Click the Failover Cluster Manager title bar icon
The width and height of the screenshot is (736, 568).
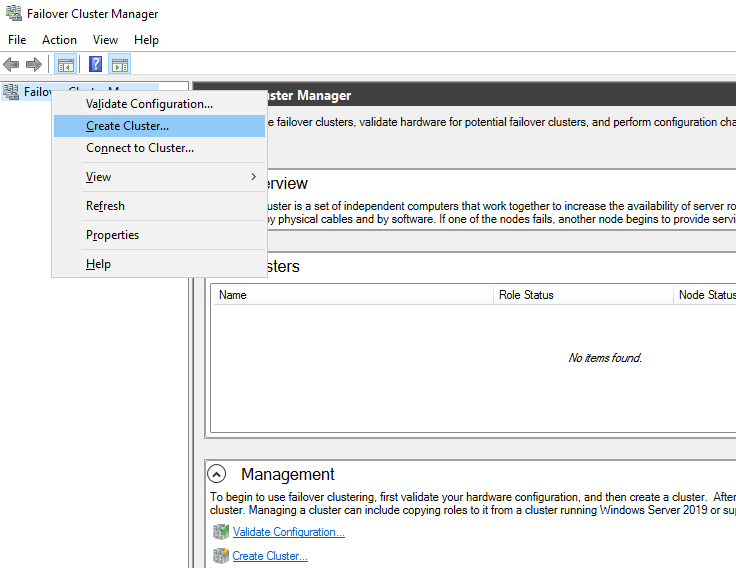14,13
